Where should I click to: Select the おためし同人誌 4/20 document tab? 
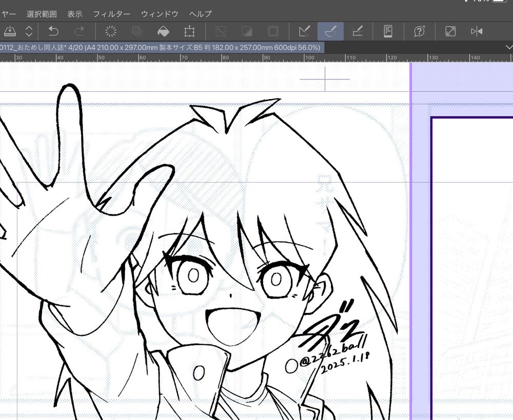click(162, 48)
